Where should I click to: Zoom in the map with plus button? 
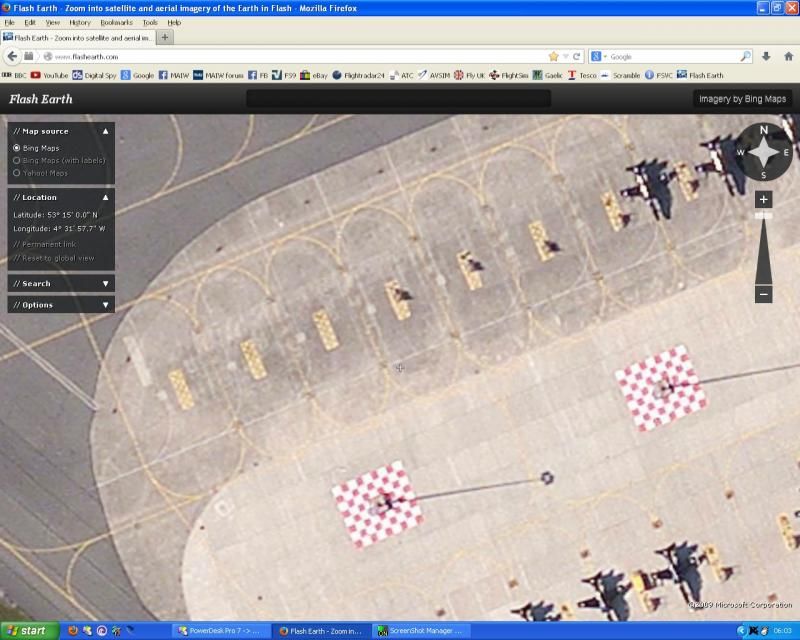[763, 200]
